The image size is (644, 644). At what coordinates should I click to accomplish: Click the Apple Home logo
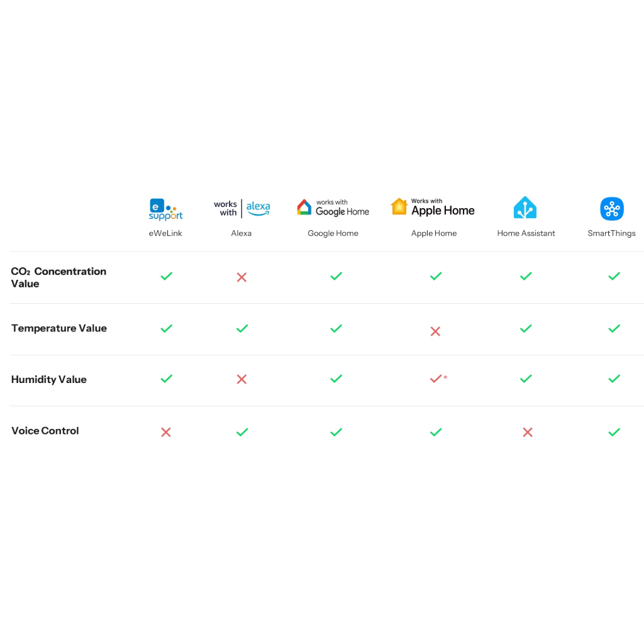[433, 208]
